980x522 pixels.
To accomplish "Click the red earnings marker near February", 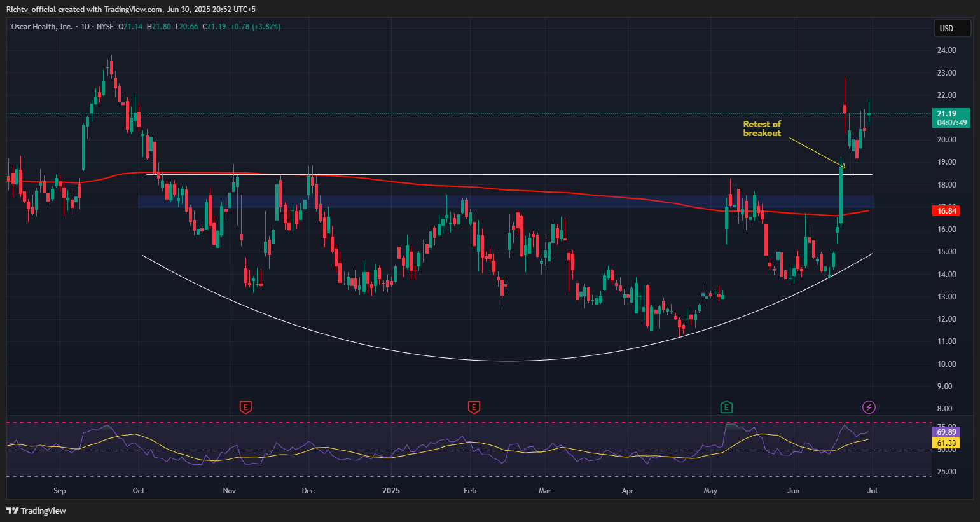I will pyautogui.click(x=473, y=407).
